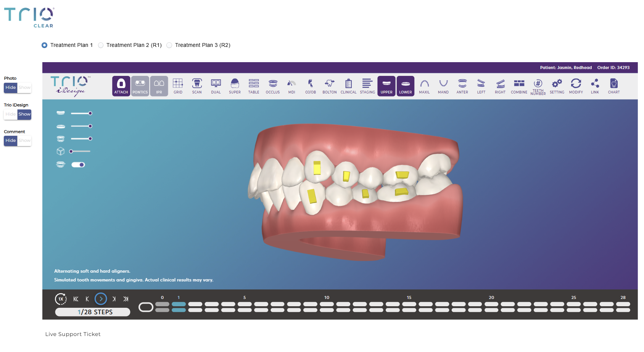Jump to step 10 on the timeline
The height and width of the screenshot is (352, 644).
[x=327, y=307]
